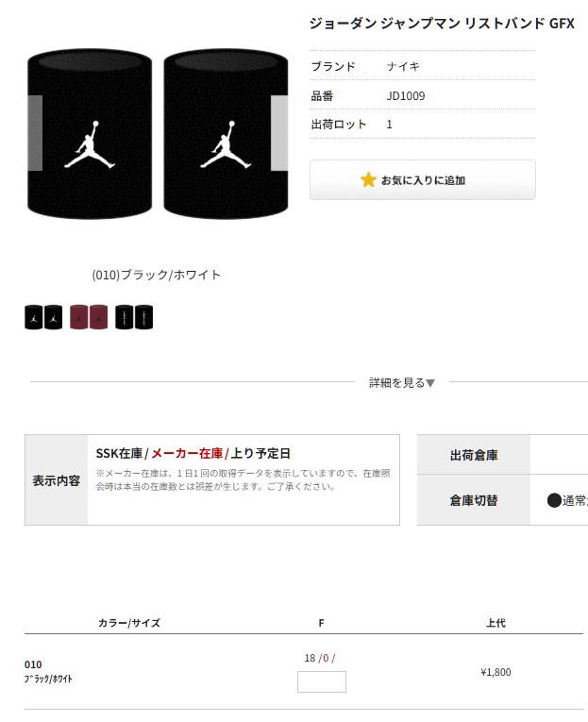Select the red wristband color thumbnail
The height and width of the screenshot is (722, 588).
[89, 317]
